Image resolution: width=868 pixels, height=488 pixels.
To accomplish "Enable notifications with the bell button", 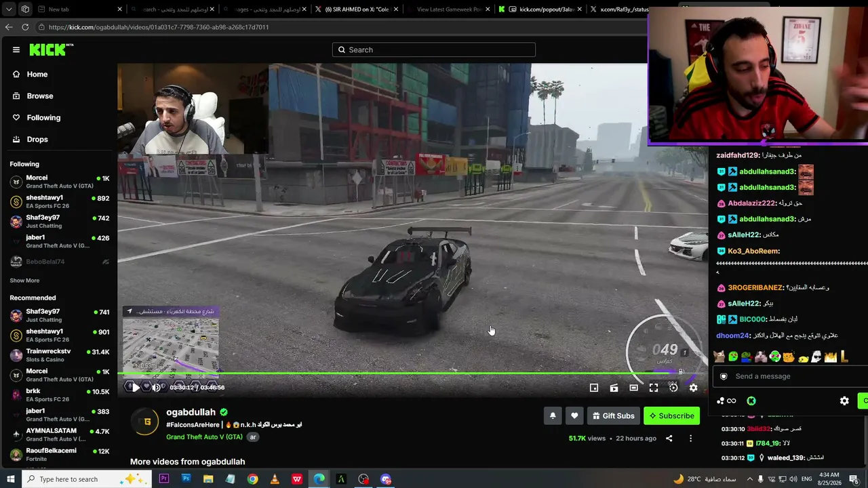I will coord(553,415).
